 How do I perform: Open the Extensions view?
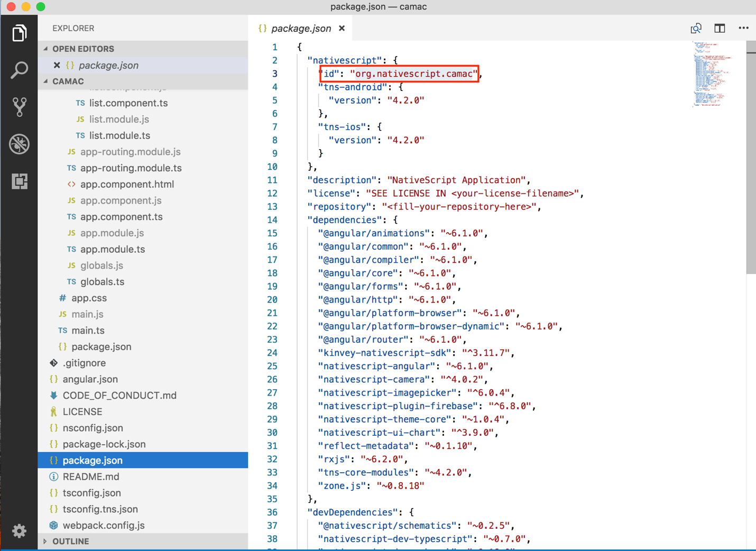20,181
